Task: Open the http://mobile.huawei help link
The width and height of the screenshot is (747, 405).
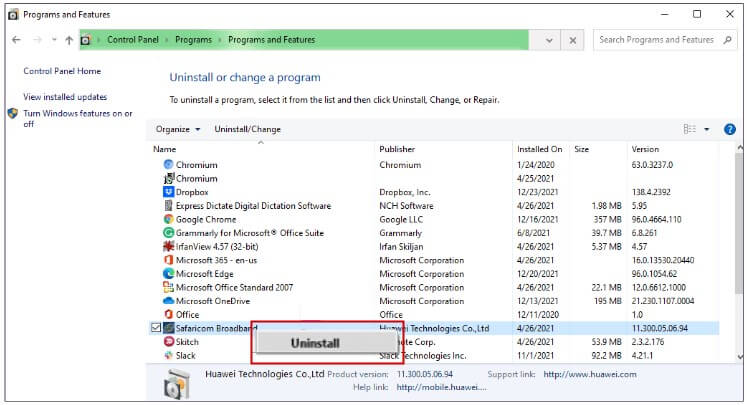Action: point(441,387)
